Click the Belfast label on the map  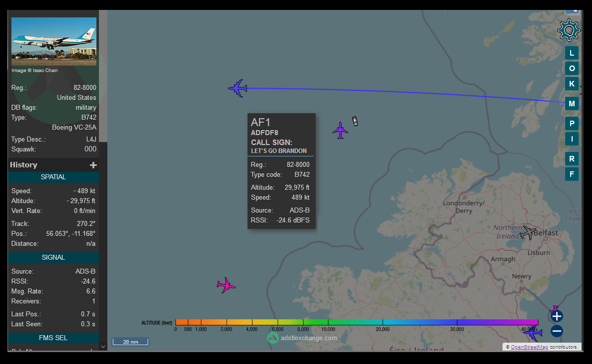tap(546, 233)
